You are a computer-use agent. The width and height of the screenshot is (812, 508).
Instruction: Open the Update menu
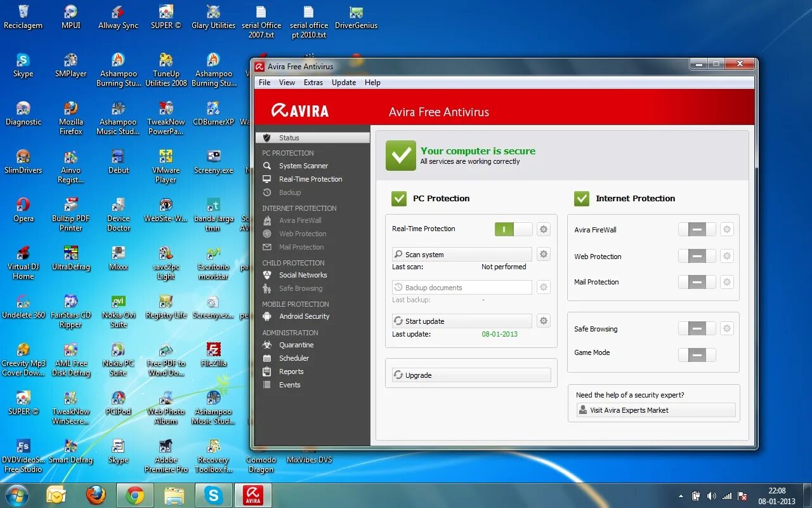point(344,83)
